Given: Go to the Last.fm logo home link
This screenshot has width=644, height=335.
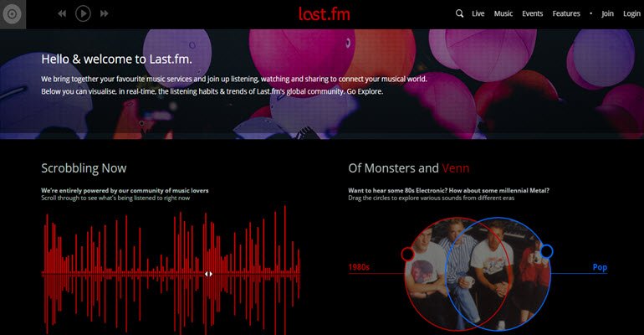Looking at the screenshot, I should (325, 14).
